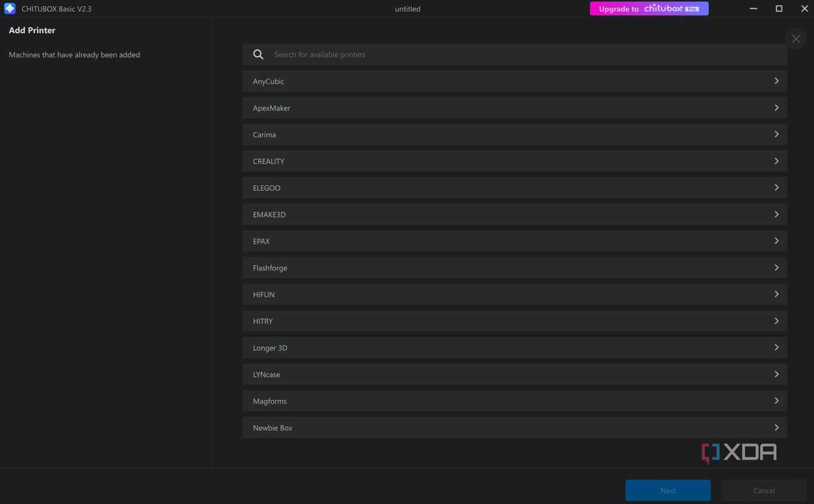Image resolution: width=814 pixels, height=504 pixels.
Task: Click Machines that have already been added
Action: coord(74,54)
